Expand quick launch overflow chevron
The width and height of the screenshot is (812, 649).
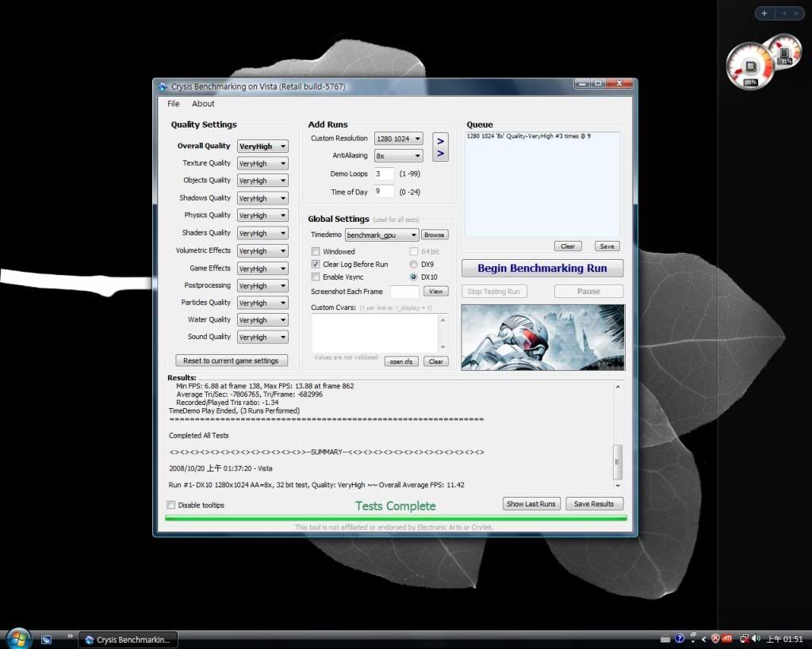pyautogui.click(x=70, y=636)
